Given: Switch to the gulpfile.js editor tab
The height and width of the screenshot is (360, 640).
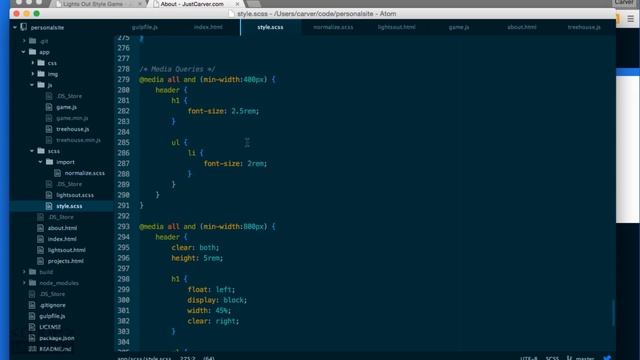Looking at the screenshot, I should 145,27.
